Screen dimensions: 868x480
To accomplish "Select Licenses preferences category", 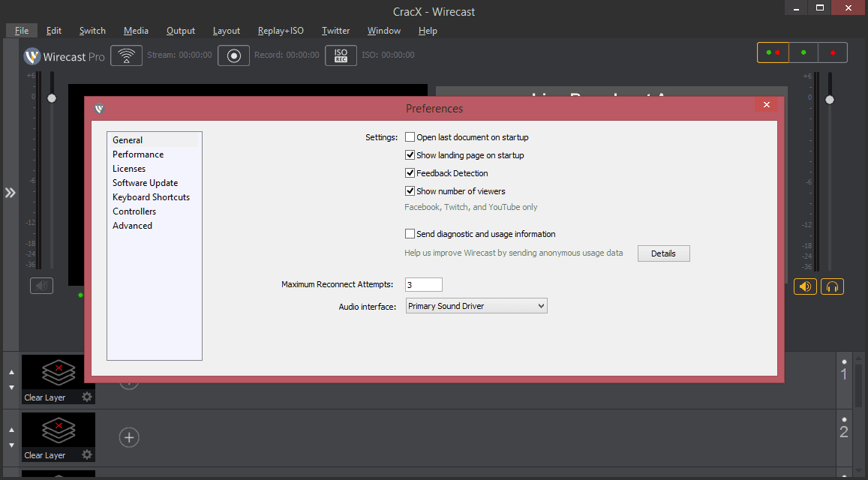I will 129,169.
